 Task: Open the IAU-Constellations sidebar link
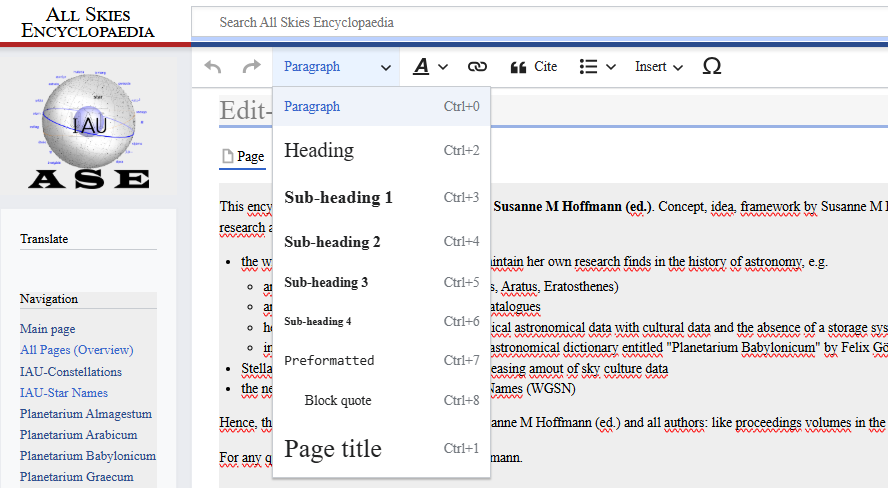coord(71,372)
